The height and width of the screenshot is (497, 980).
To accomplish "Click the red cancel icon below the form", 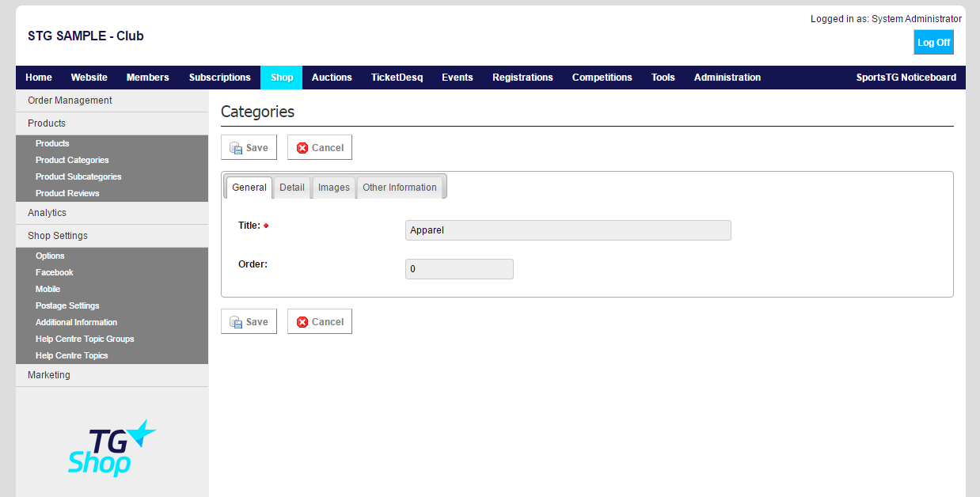I will coord(302,322).
